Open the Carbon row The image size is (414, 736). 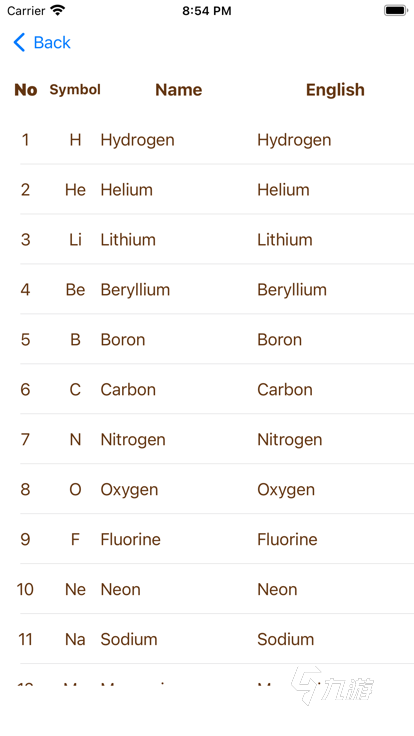[x=207, y=389]
